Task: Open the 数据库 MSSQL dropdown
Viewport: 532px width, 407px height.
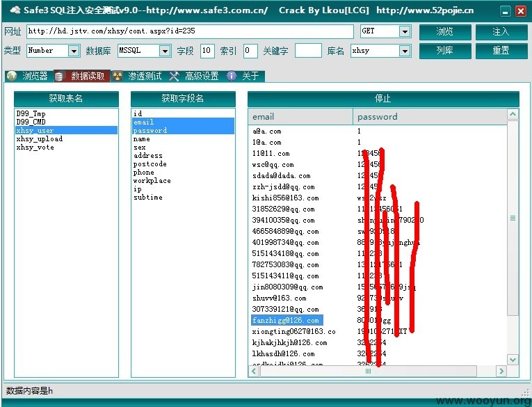Action: coord(165,51)
